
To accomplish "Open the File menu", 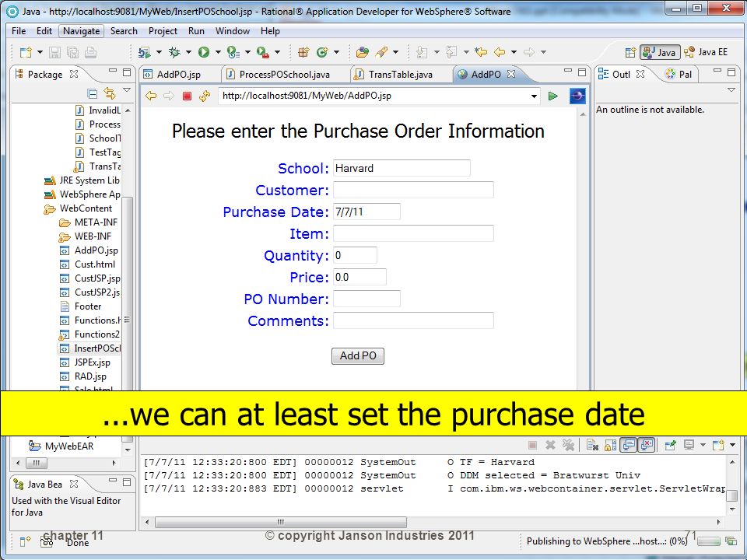I will click(x=19, y=31).
